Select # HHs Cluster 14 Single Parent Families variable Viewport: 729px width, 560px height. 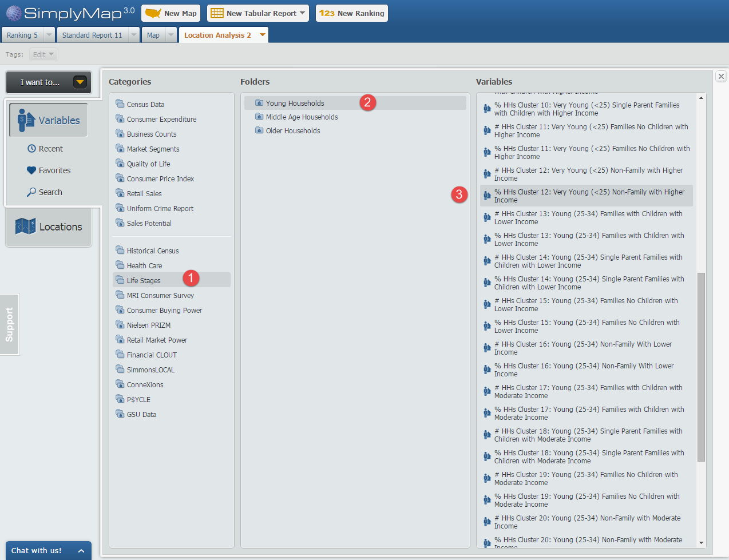[587, 261]
